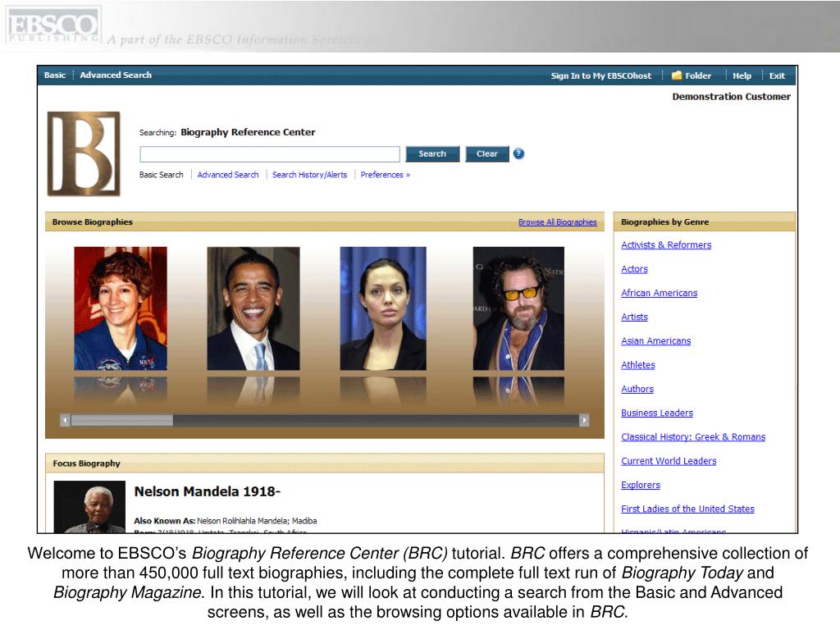The width and height of the screenshot is (840, 630).
Task: Open Asian Americans genre link
Action: click(656, 340)
